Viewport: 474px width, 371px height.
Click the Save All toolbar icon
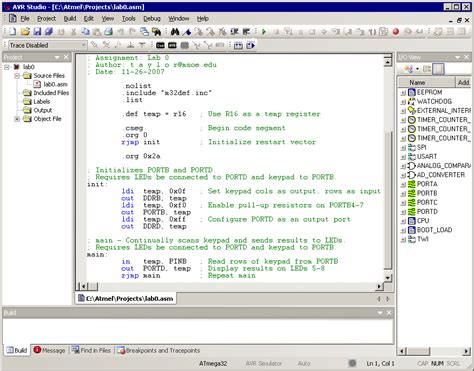(x=49, y=32)
